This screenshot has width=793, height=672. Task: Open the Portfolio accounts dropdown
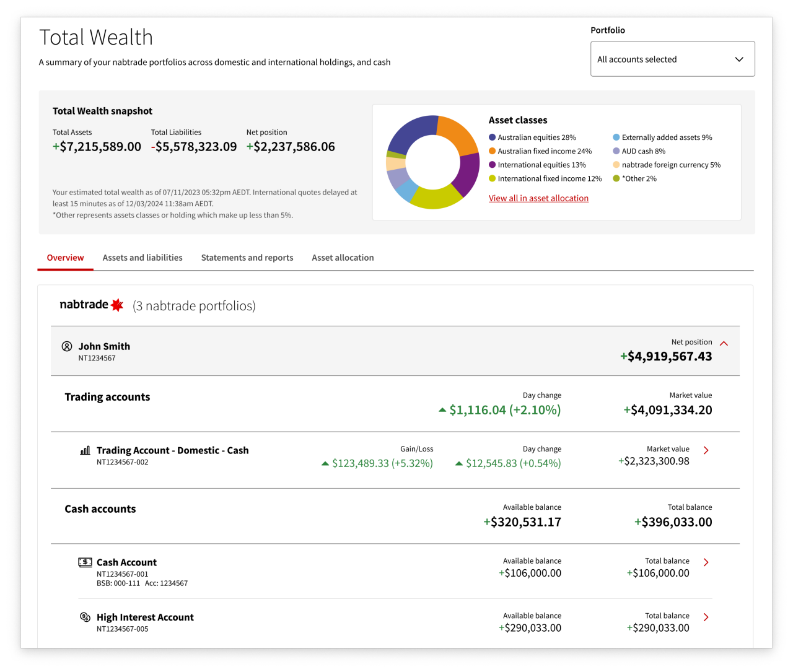(672, 59)
